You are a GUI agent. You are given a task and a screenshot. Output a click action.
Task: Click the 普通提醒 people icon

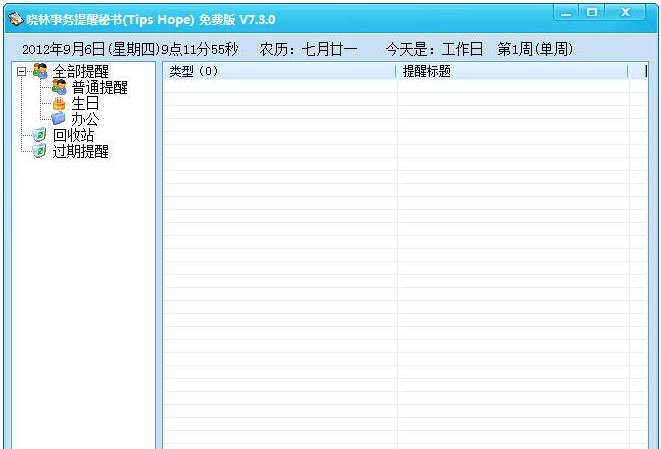pos(59,87)
